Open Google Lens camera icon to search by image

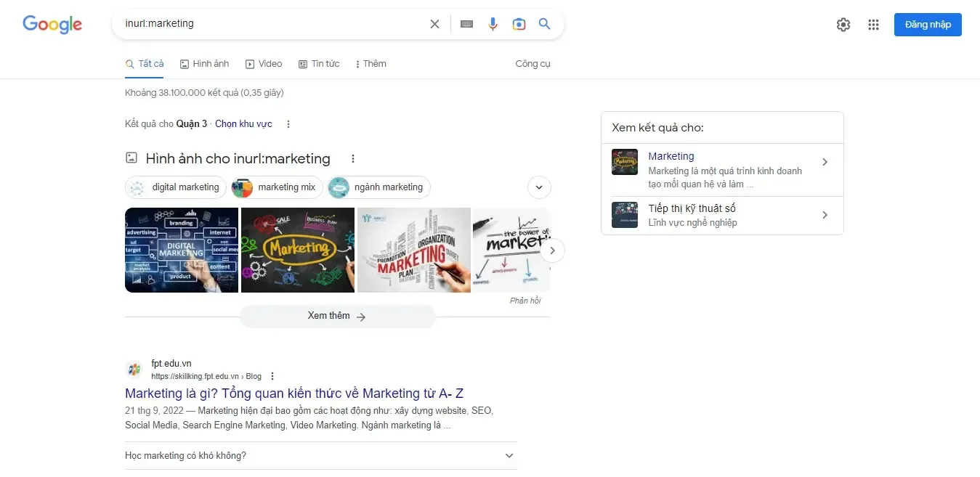pyautogui.click(x=519, y=23)
